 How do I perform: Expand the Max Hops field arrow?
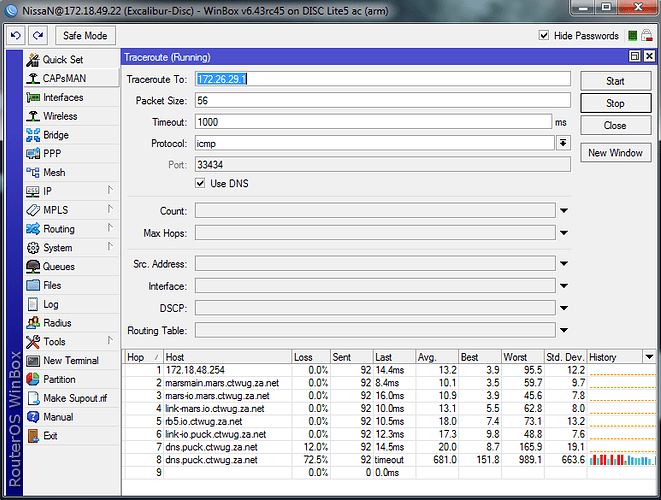pyautogui.click(x=563, y=233)
